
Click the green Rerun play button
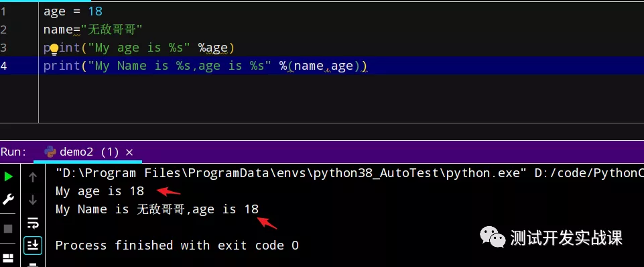(8, 177)
